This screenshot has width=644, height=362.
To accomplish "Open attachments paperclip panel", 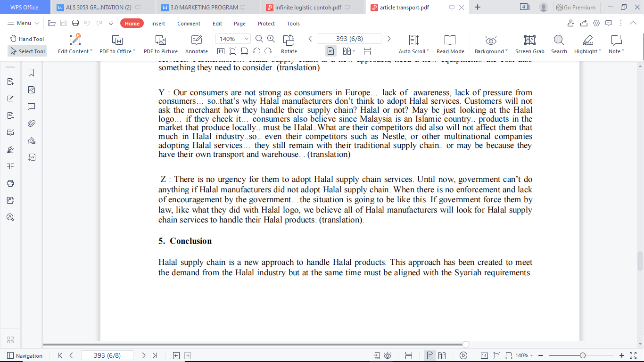I will [32, 123].
